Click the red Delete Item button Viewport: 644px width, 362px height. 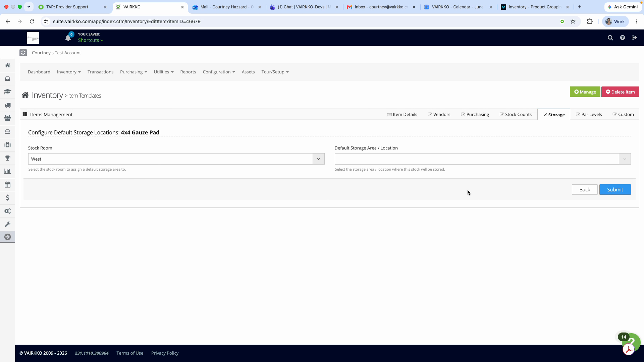[620, 92]
